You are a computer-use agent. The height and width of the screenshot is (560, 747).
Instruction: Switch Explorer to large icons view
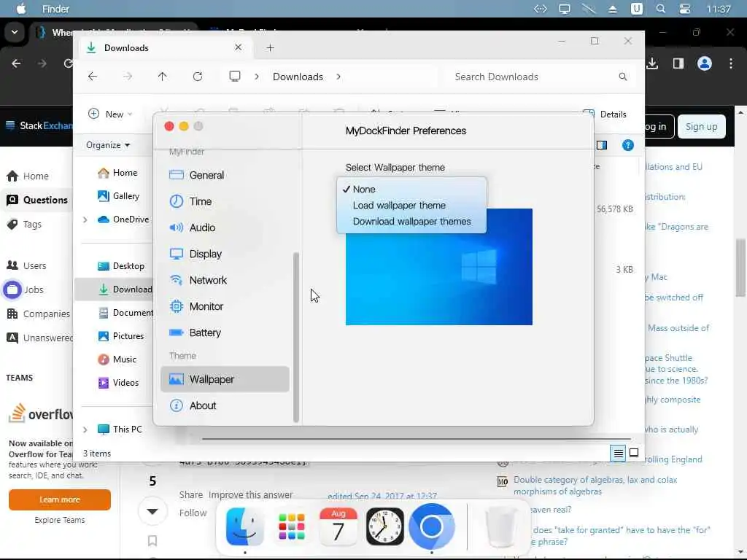tap(634, 453)
